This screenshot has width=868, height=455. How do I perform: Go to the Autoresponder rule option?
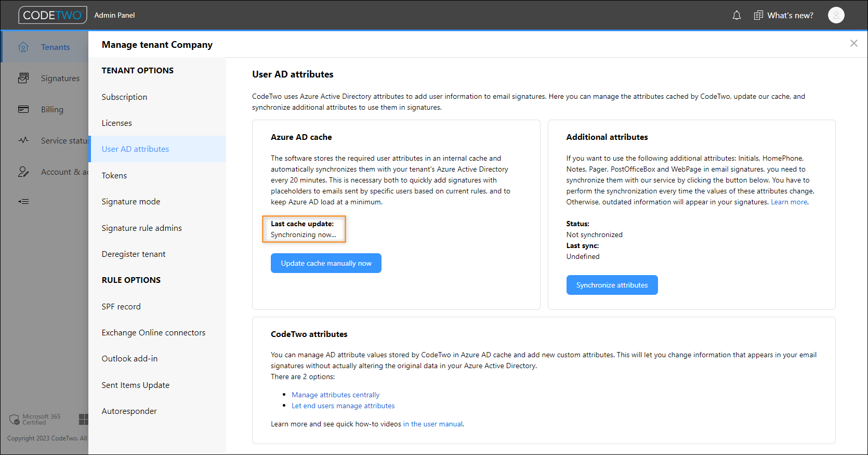(129, 411)
